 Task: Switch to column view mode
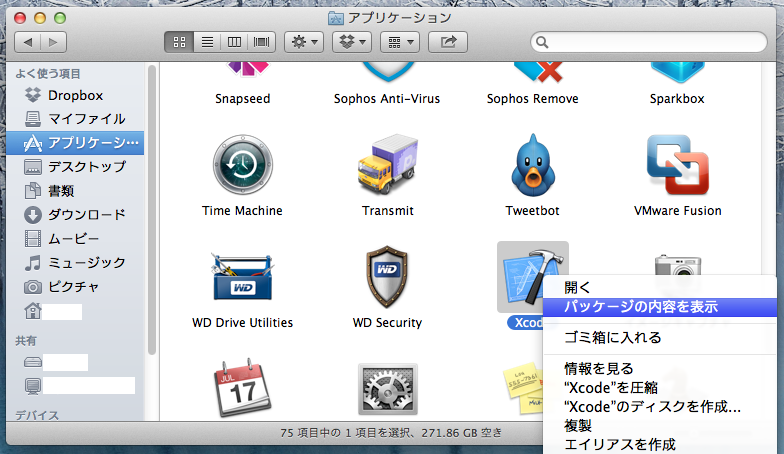234,42
